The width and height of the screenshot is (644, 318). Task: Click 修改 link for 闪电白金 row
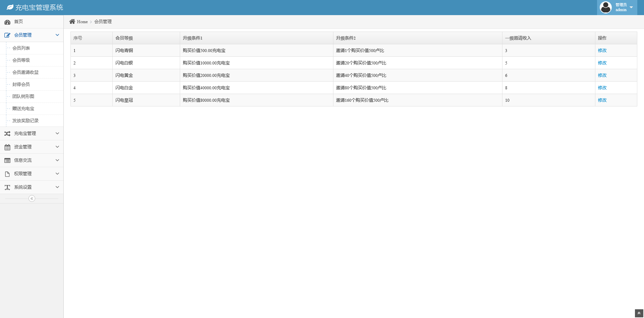click(602, 88)
